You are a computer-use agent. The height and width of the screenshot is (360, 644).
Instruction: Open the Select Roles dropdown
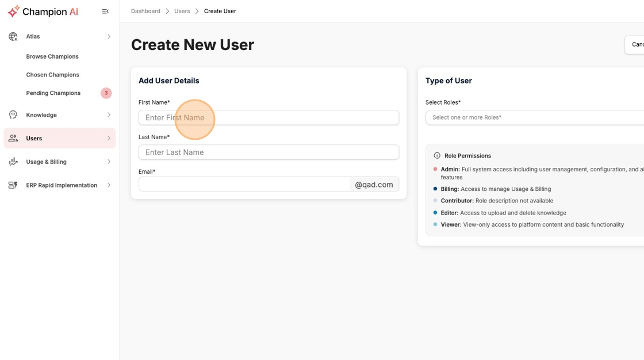click(535, 117)
